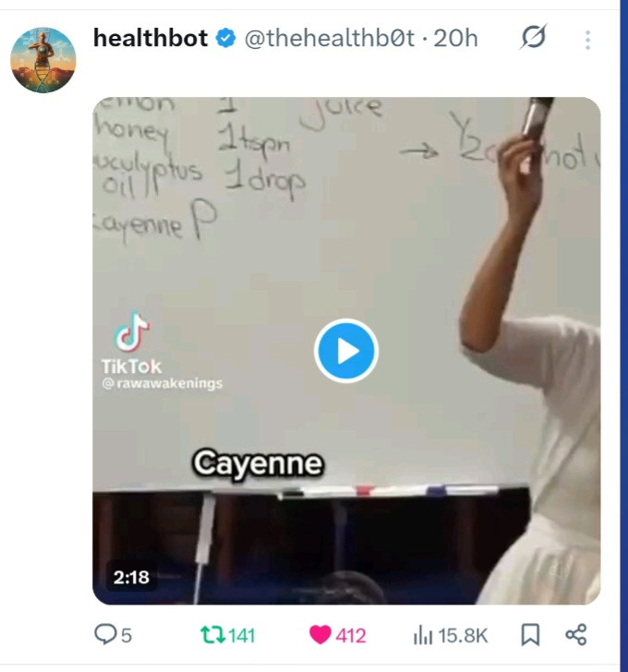628x672 pixels.
Task: Play the video with the blue play button
Action: (346, 351)
